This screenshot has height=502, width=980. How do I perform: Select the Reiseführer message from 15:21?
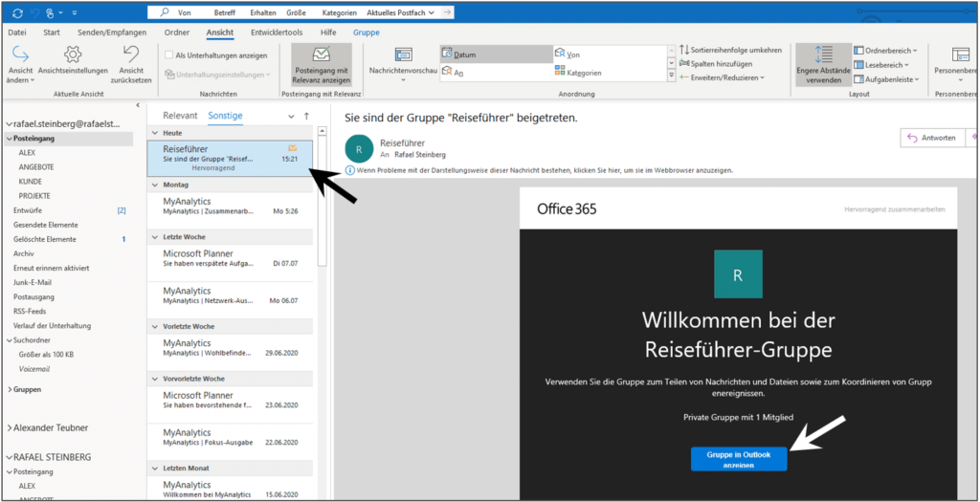230,159
